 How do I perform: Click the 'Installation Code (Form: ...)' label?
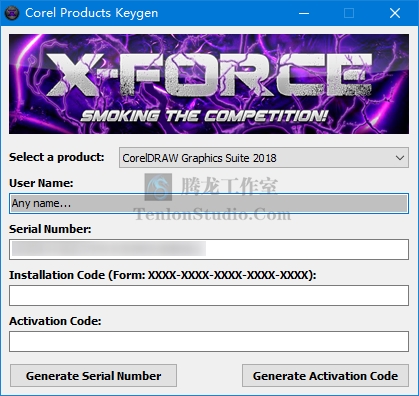click(163, 275)
